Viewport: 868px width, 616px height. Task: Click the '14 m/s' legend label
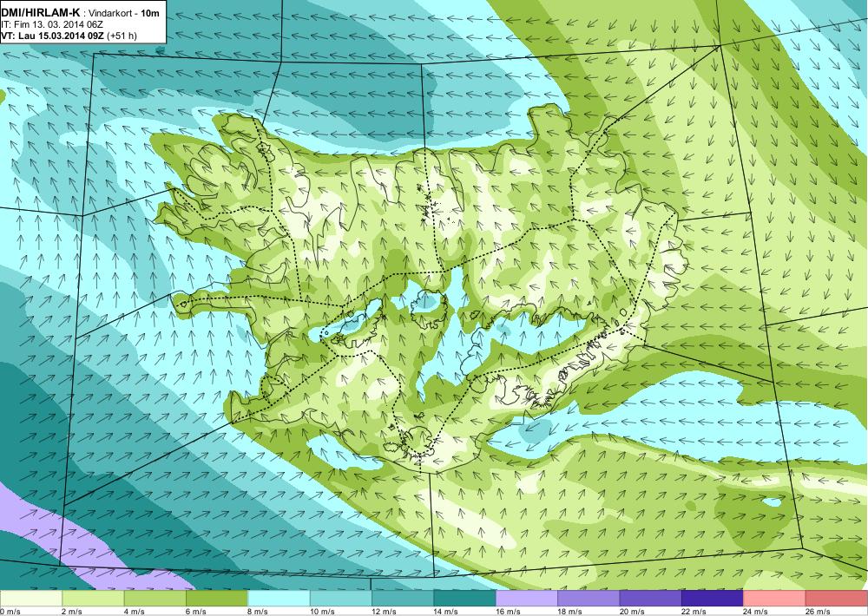(446, 611)
